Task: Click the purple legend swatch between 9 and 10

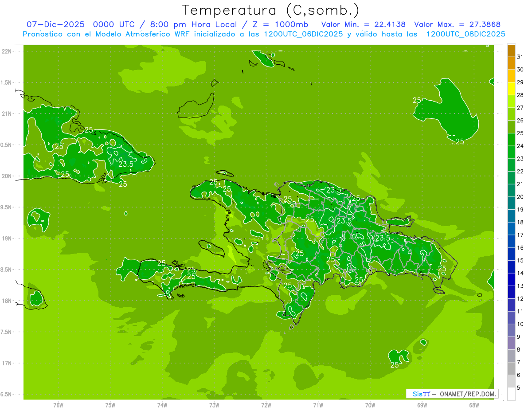Action: 511,330
